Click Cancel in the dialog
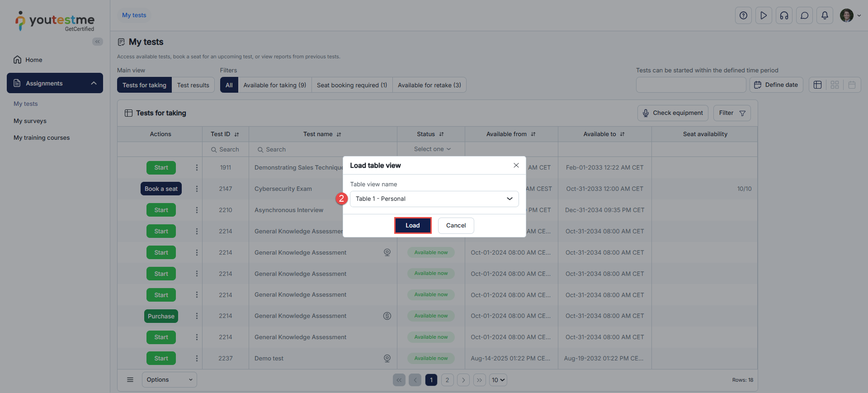 point(456,226)
